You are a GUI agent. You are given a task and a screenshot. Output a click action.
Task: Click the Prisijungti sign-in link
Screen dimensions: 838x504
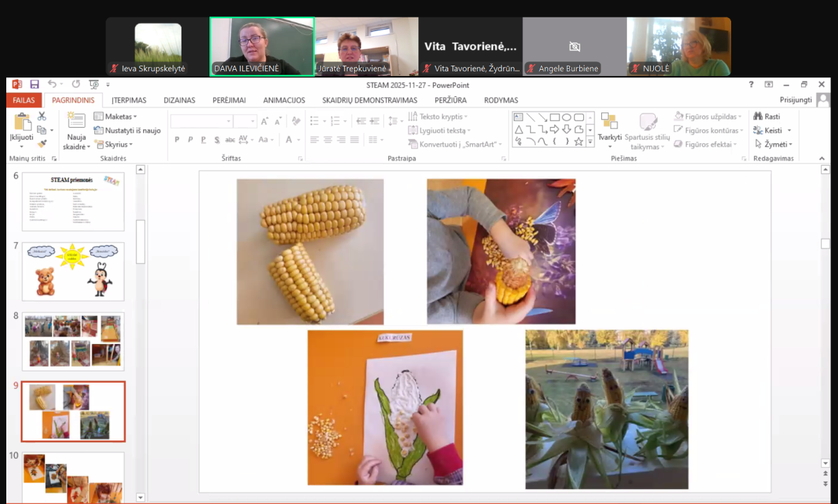click(x=795, y=100)
